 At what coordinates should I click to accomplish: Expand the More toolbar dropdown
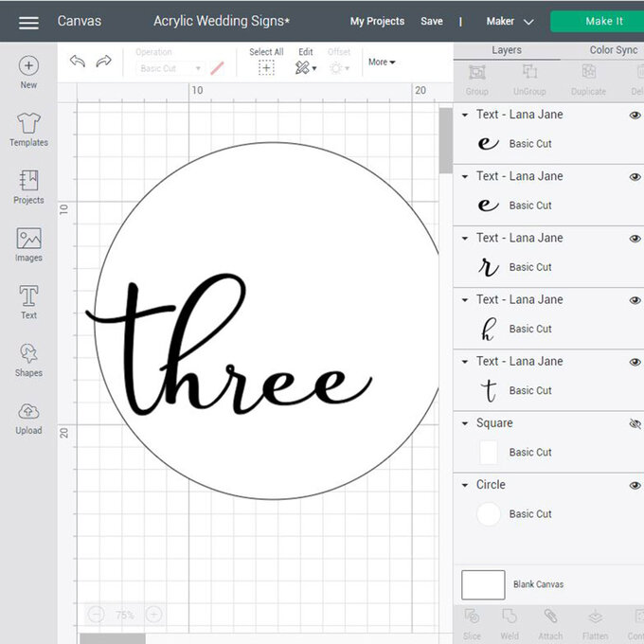click(x=382, y=63)
